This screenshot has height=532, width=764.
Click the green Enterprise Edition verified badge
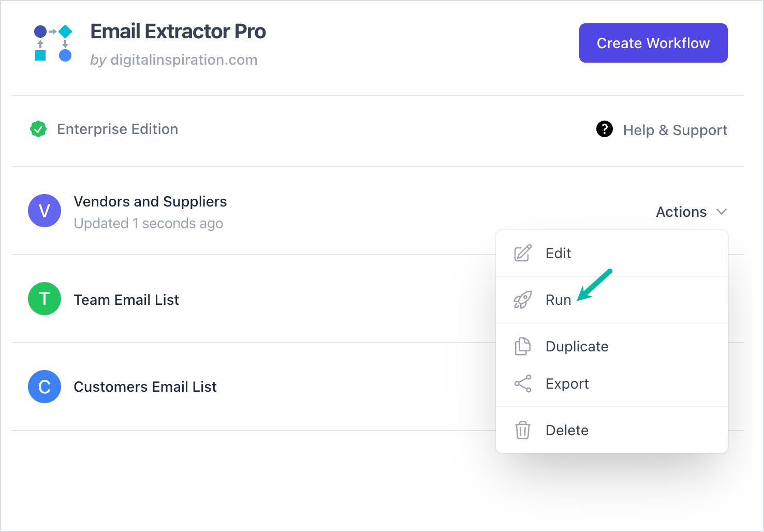(x=38, y=129)
